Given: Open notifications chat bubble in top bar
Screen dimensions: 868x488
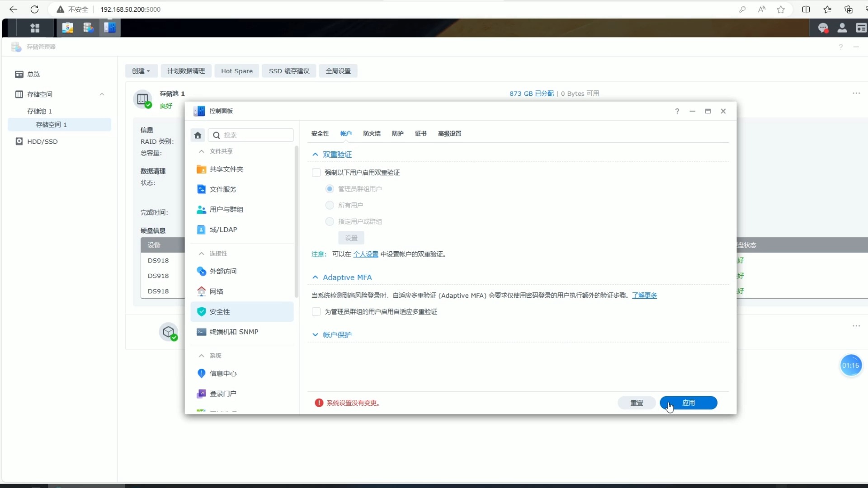Looking at the screenshot, I should 824,28.
